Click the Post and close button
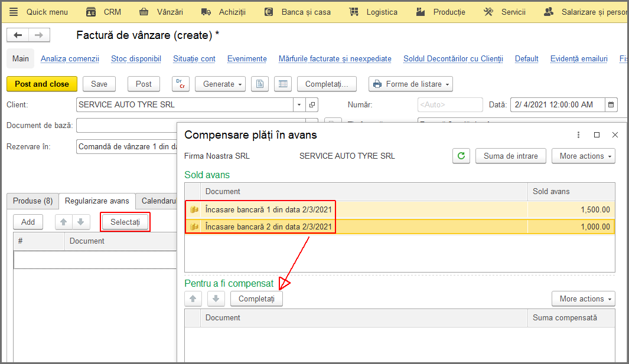The height and width of the screenshot is (364, 629). [42, 84]
